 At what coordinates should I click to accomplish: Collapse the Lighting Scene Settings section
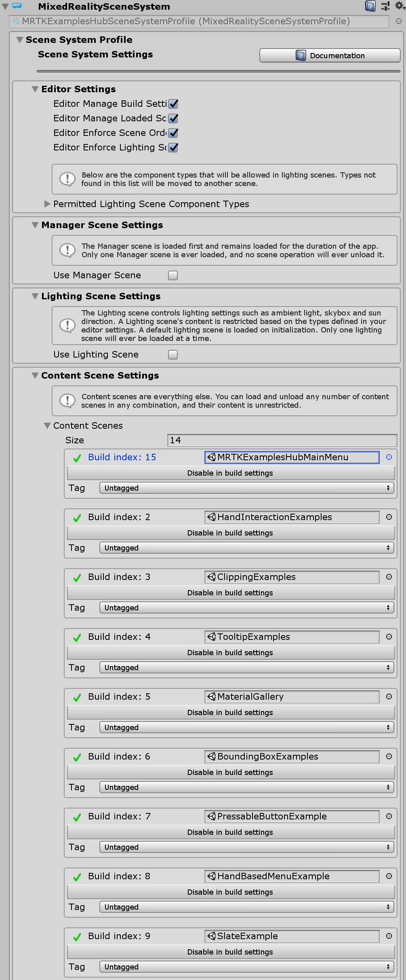tap(35, 296)
